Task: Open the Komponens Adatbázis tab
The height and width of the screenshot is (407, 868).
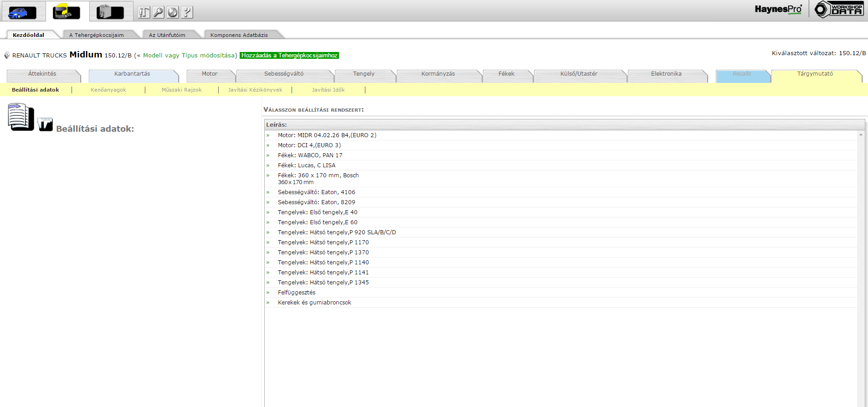Action: click(239, 35)
